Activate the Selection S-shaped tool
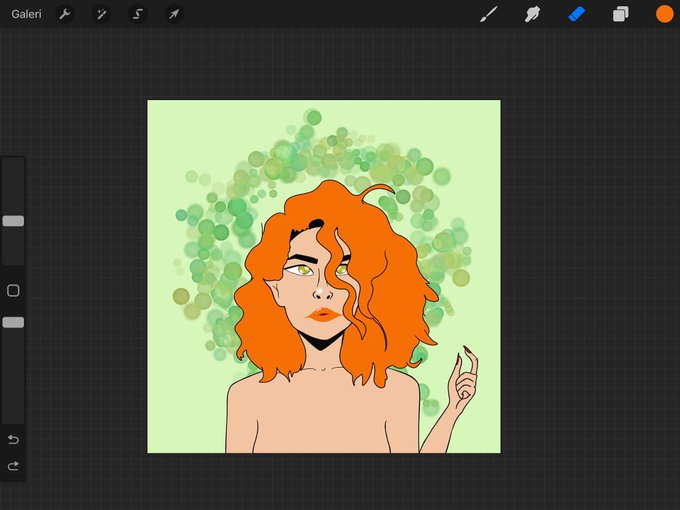This screenshot has height=510, width=680. (138, 14)
